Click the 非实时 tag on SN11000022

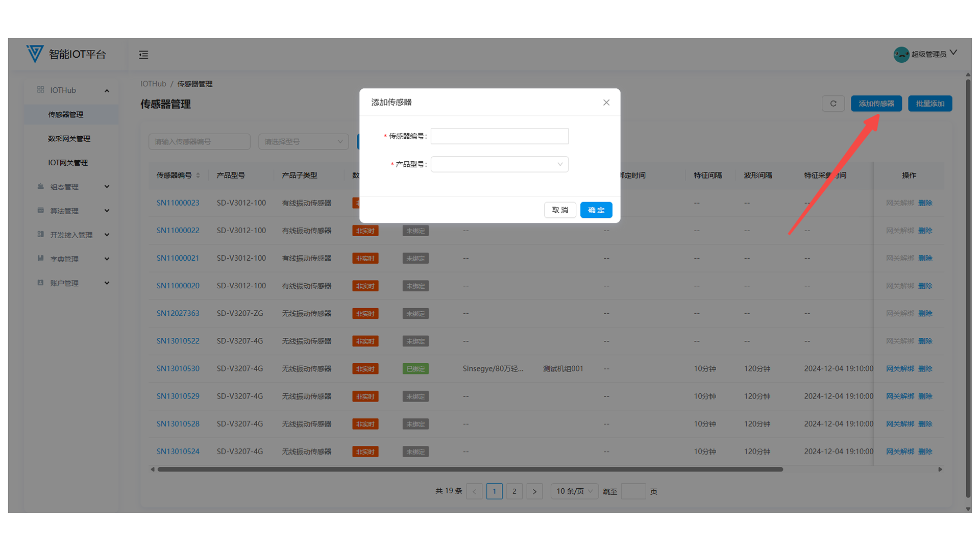pos(365,231)
